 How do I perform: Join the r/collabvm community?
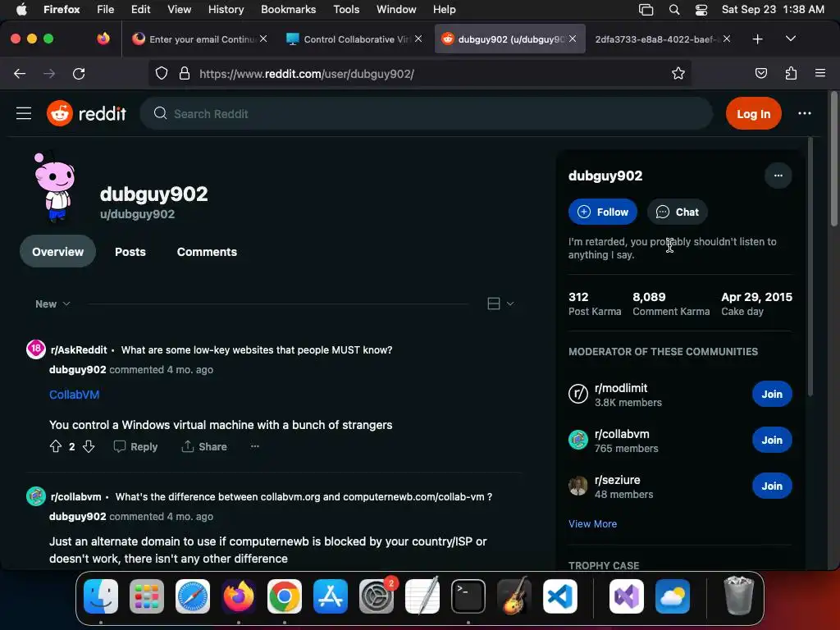click(772, 441)
